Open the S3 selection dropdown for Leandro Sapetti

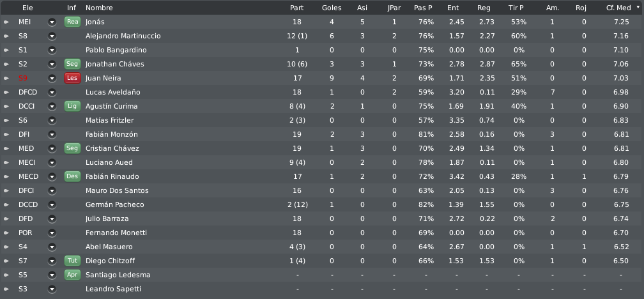click(52, 289)
